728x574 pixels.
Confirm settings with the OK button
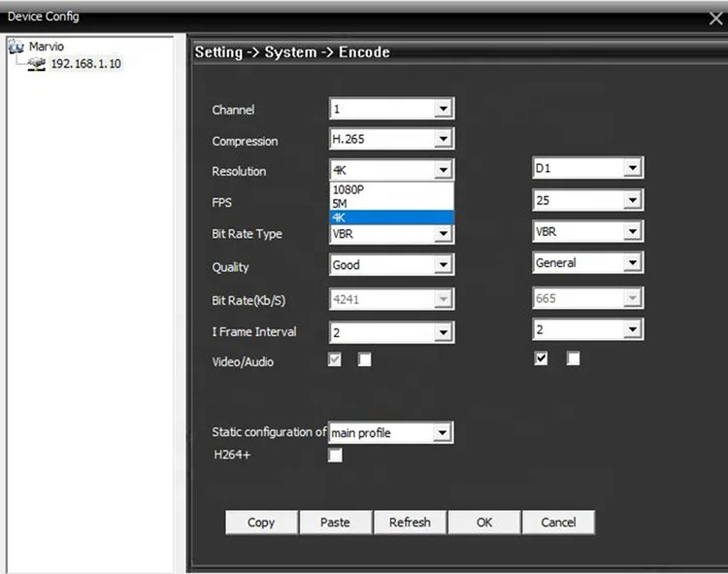pyautogui.click(x=484, y=523)
